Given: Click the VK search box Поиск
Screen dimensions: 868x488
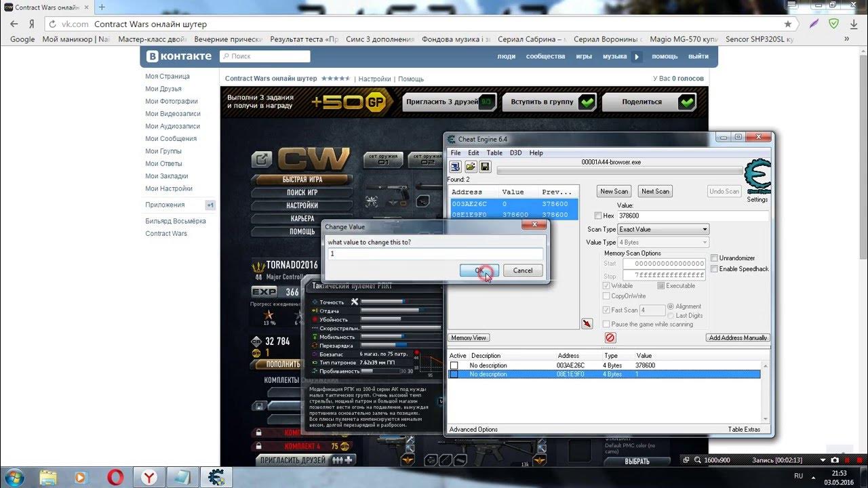Looking at the screenshot, I should click(265, 56).
